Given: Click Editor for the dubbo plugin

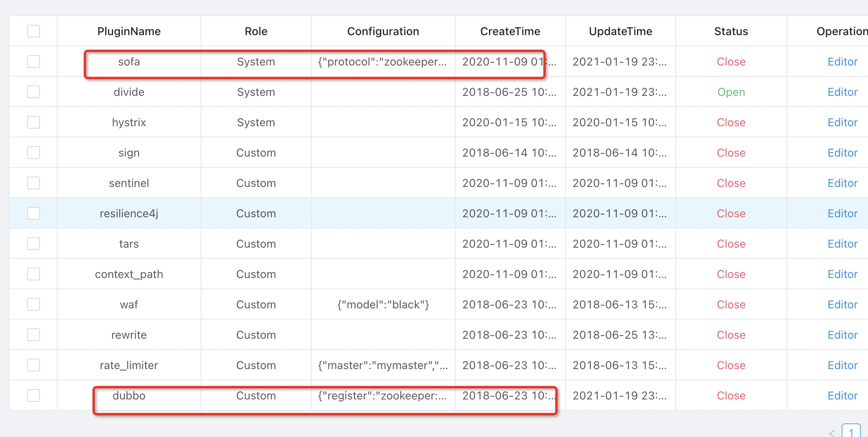Looking at the screenshot, I should point(842,395).
